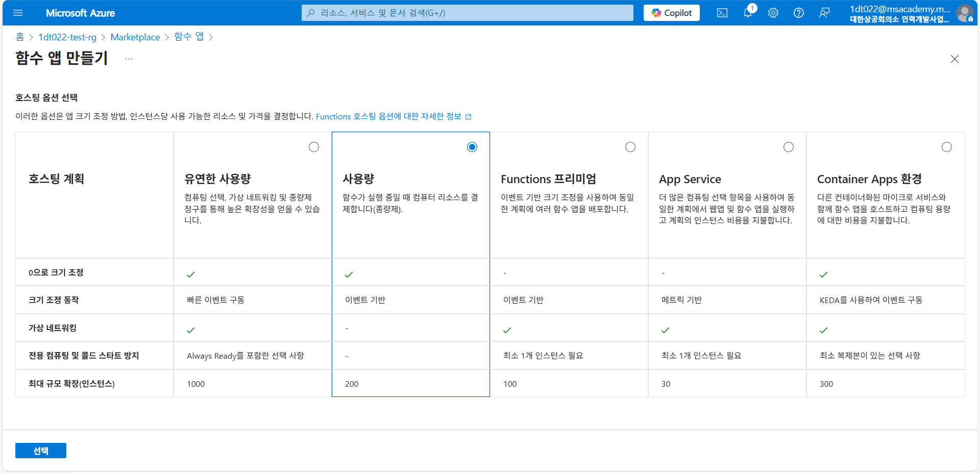Click Functions 프리미엄 가상 네트워킹 checkmark
980x473 pixels.
click(507, 330)
